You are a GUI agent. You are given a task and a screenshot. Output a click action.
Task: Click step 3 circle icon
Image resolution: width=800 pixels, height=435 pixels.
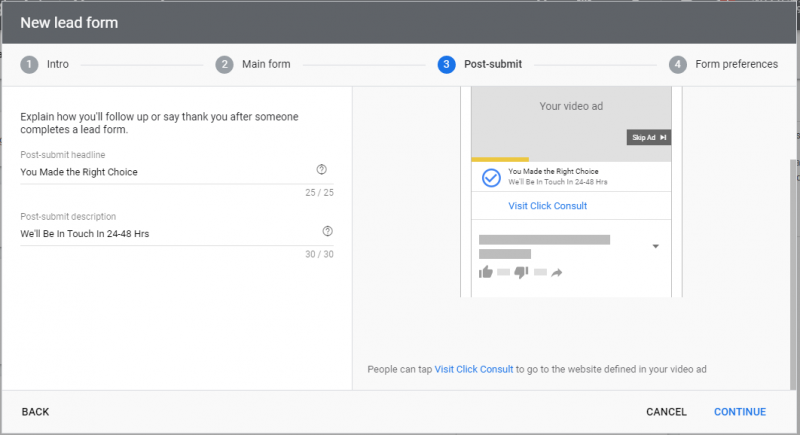point(446,64)
